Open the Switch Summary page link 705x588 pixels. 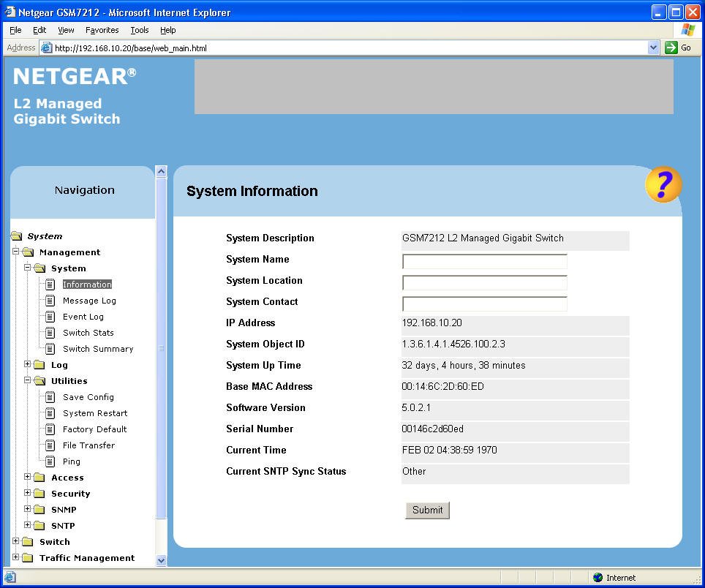pyautogui.click(x=98, y=349)
